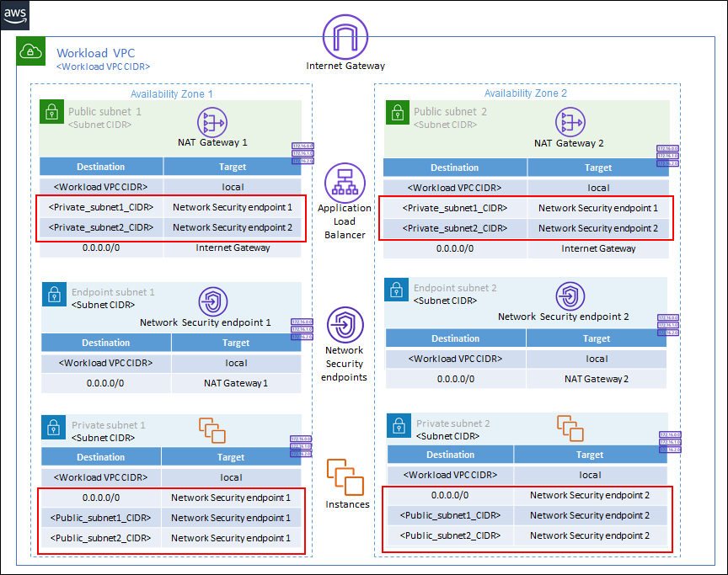Select the Network Security endpoint 2 icon

tap(570, 296)
